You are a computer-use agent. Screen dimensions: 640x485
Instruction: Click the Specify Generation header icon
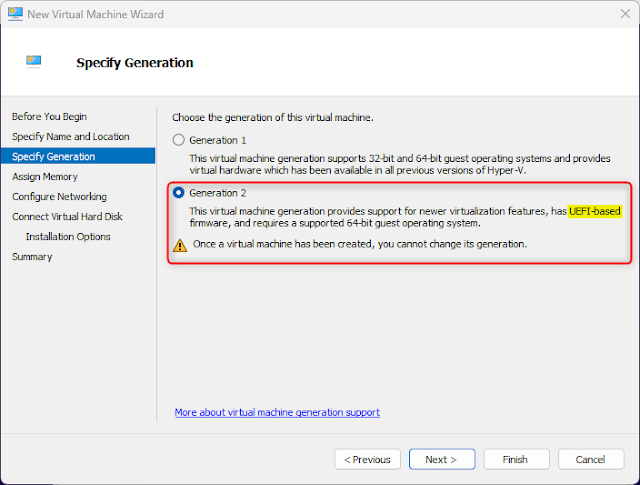coord(33,61)
